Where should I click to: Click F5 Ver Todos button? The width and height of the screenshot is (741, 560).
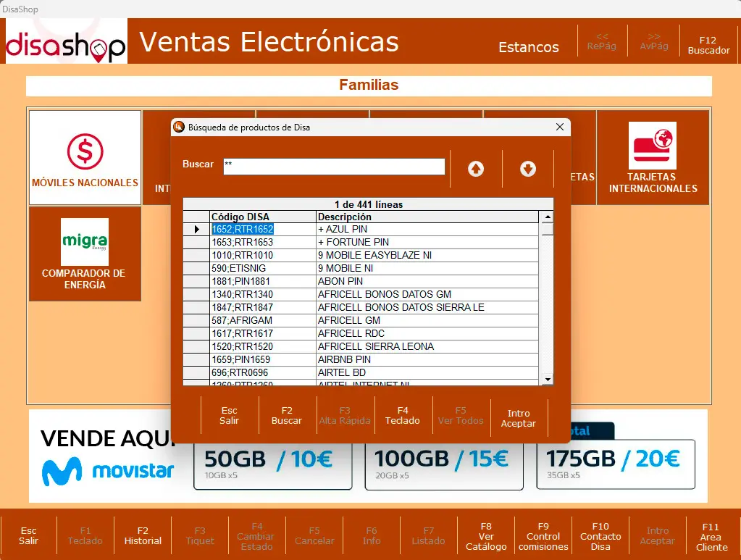point(461,415)
